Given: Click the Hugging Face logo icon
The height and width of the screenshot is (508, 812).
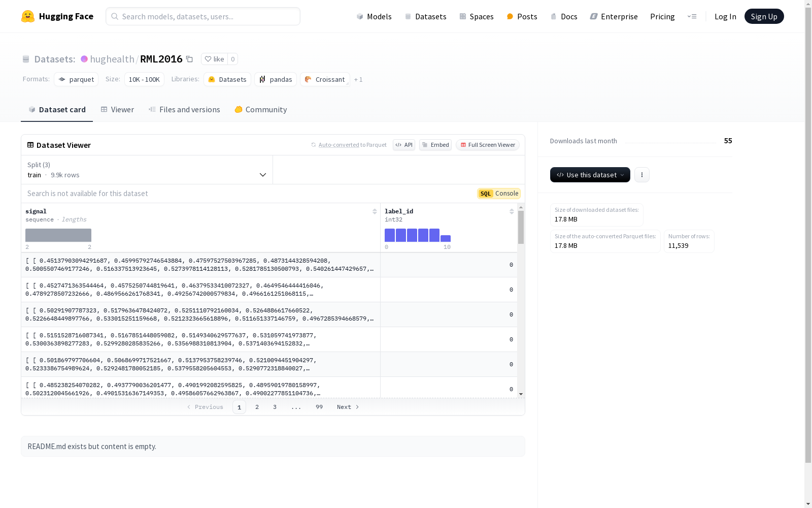Looking at the screenshot, I should tap(28, 16).
